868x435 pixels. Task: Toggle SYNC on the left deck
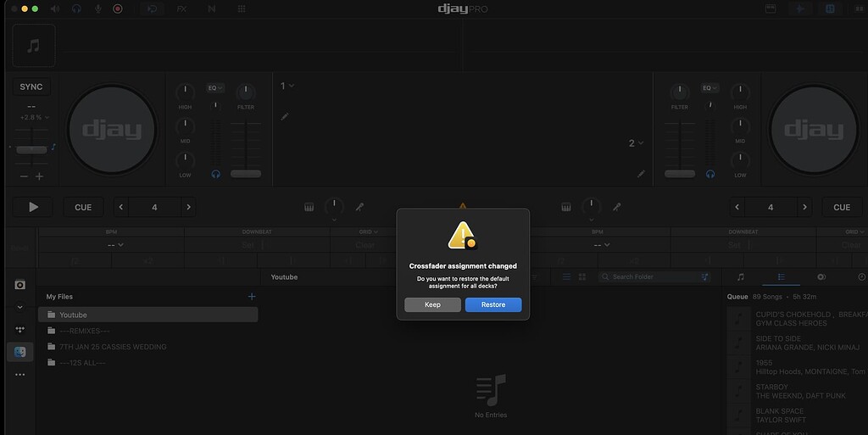(31, 87)
